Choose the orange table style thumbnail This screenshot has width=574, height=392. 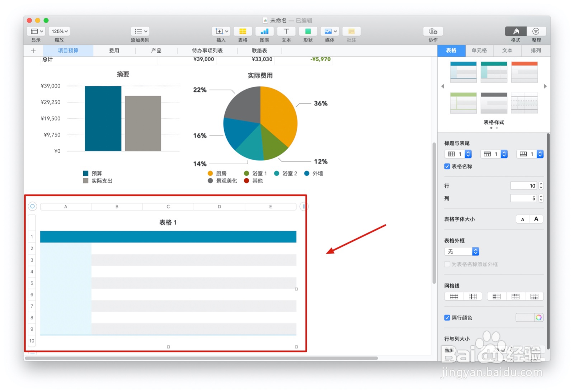pos(524,72)
